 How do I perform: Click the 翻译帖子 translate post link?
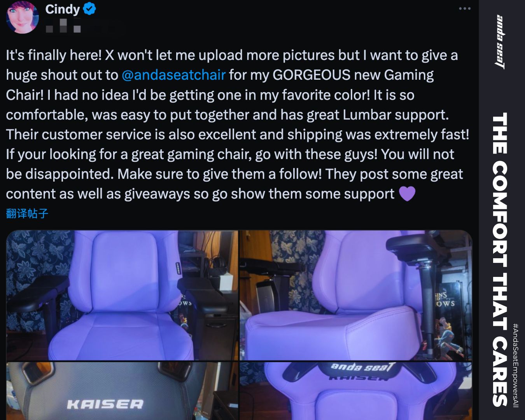click(x=27, y=213)
